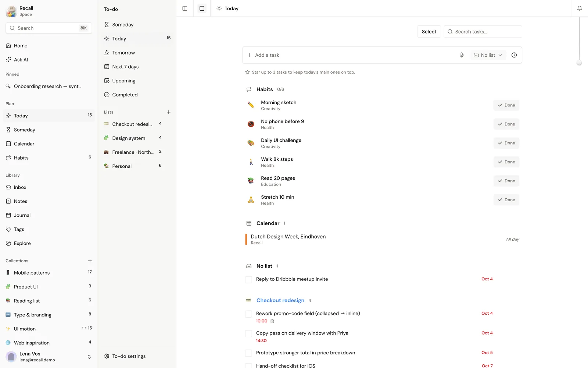The image size is (588, 368).
Task: Click the Habits section repeat icon
Action: click(249, 89)
